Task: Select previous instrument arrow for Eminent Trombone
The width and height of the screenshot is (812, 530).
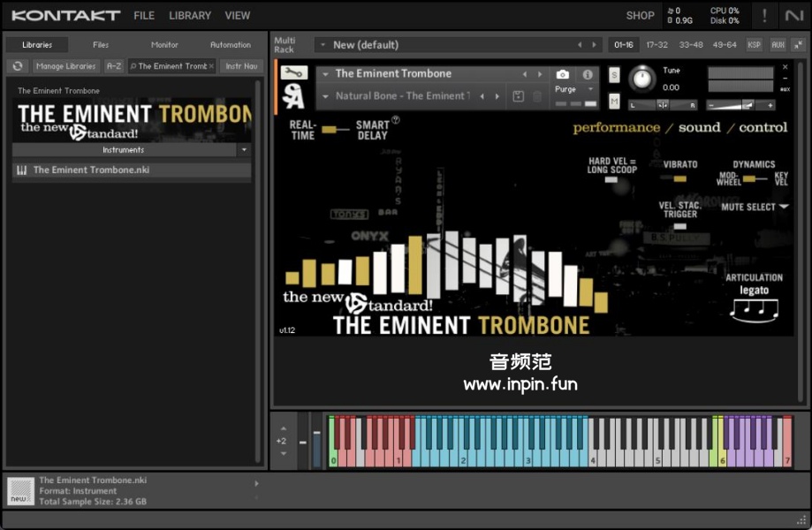Action: pos(525,74)
